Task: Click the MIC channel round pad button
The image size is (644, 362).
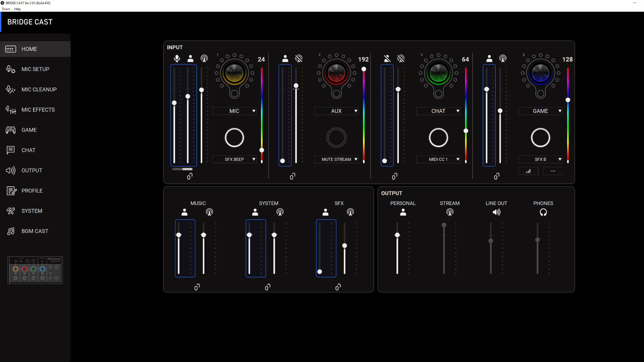Action: point(234,137)
